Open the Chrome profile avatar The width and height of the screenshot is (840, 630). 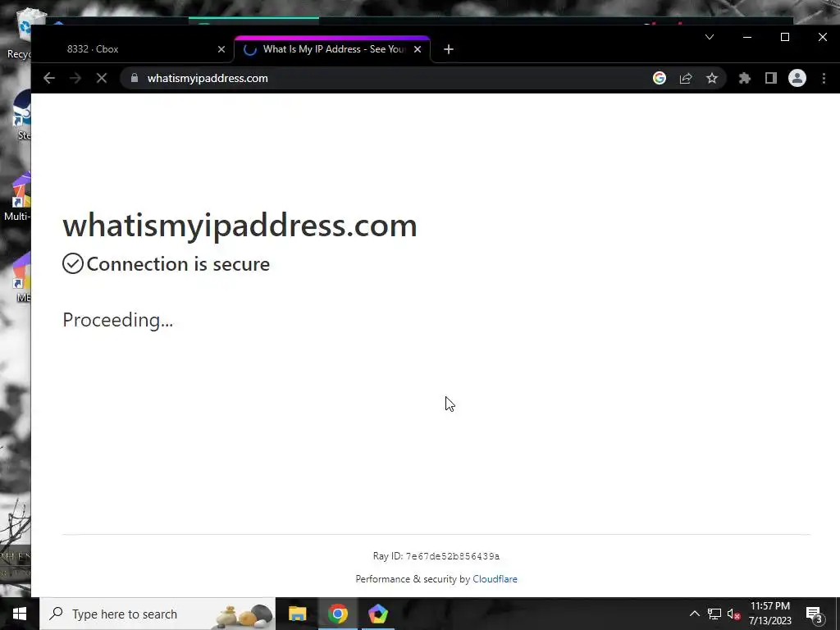(x=797, y=78)
